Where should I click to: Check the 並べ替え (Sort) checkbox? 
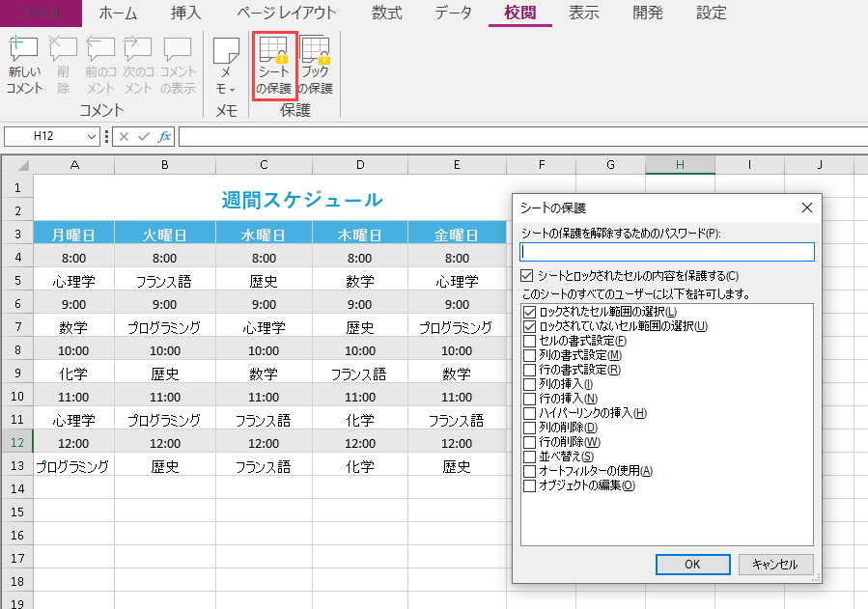click(529, 457)
